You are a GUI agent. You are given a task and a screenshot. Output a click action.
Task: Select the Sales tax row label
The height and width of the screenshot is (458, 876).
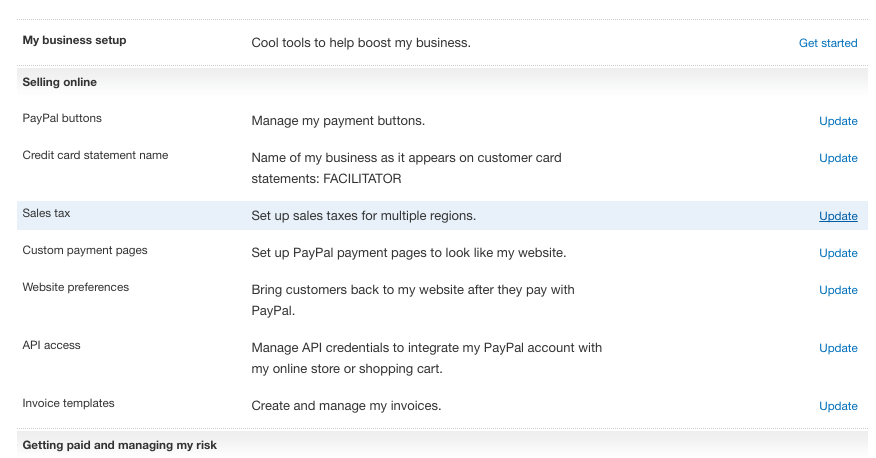[46, 213]
